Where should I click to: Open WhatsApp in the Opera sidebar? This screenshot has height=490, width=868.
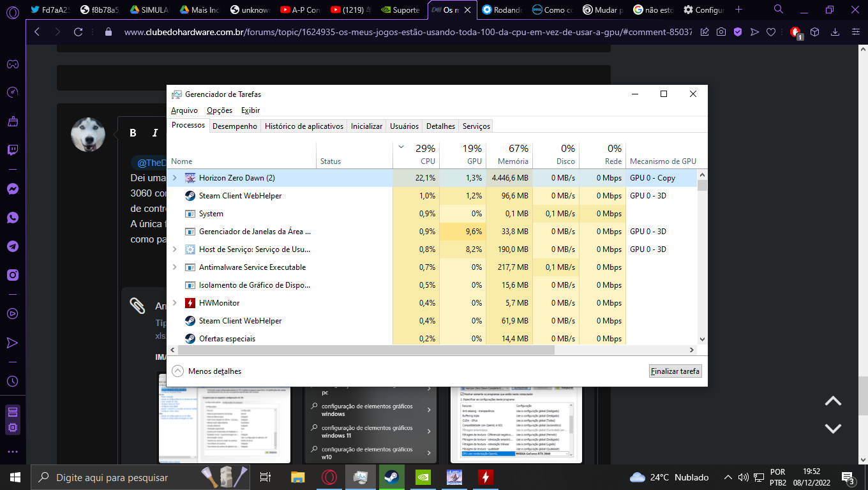[12, 218]
